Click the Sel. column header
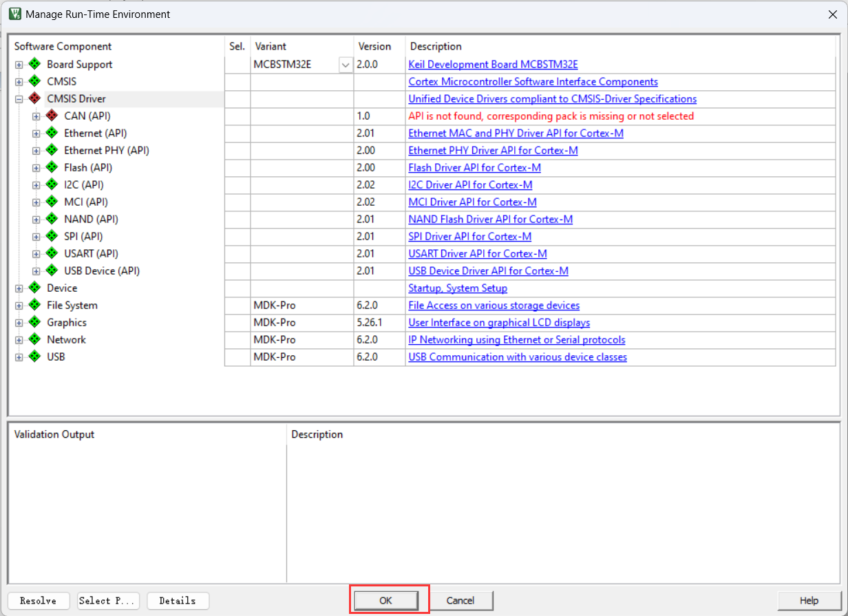This screenshot has height=616, width=848. pyautogui.click(x=237, y=46)
